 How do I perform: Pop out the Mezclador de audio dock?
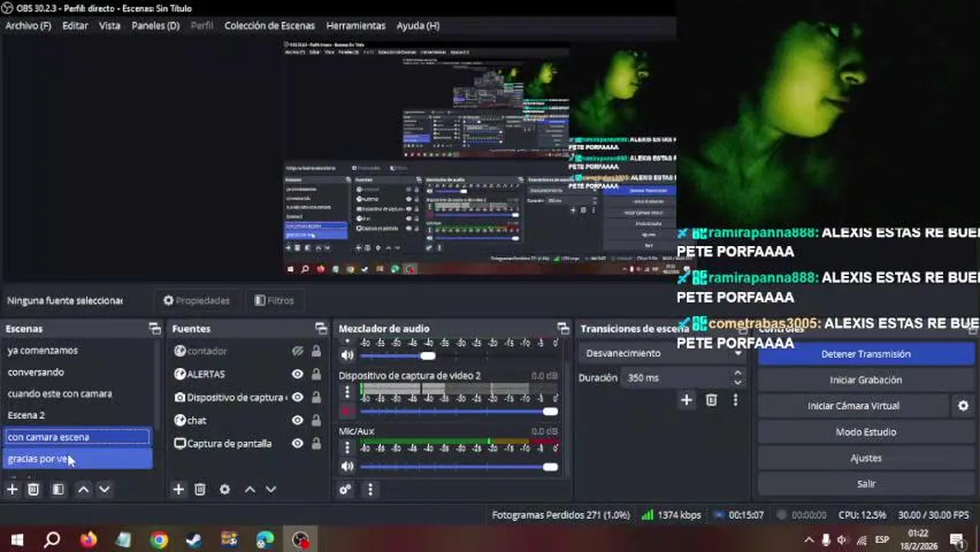pos(564,328)
